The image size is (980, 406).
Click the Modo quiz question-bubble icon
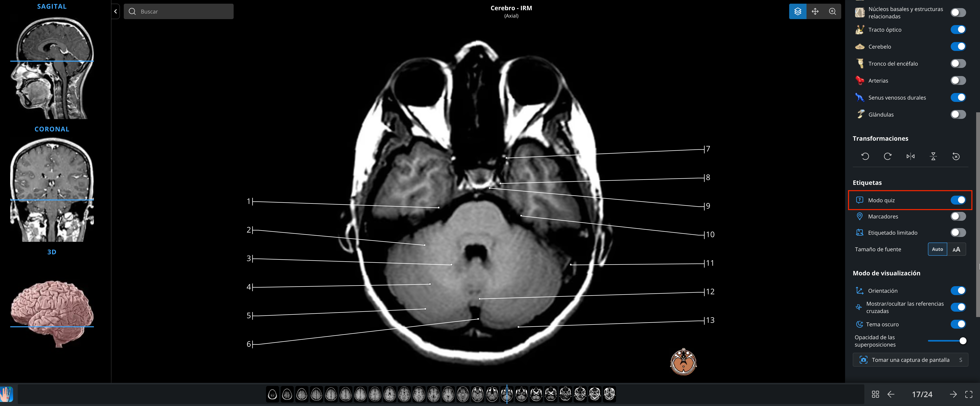point(859,200)
